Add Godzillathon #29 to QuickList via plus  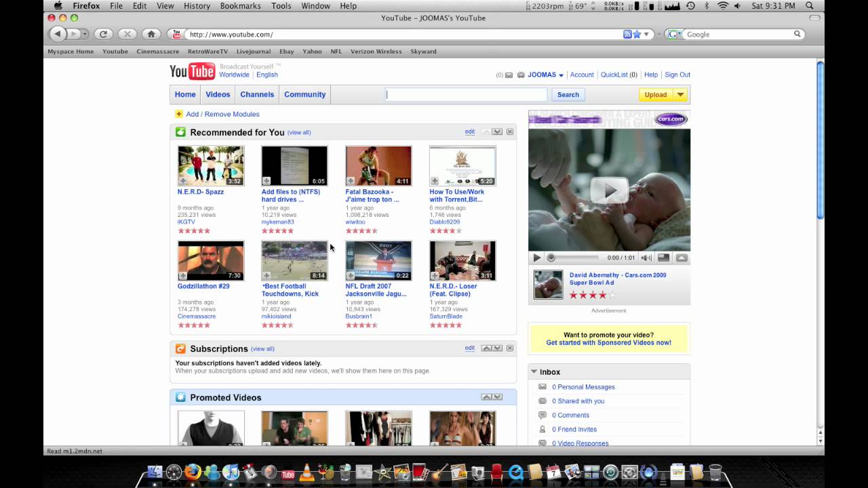pyautogui.click(x=182, y=275)
